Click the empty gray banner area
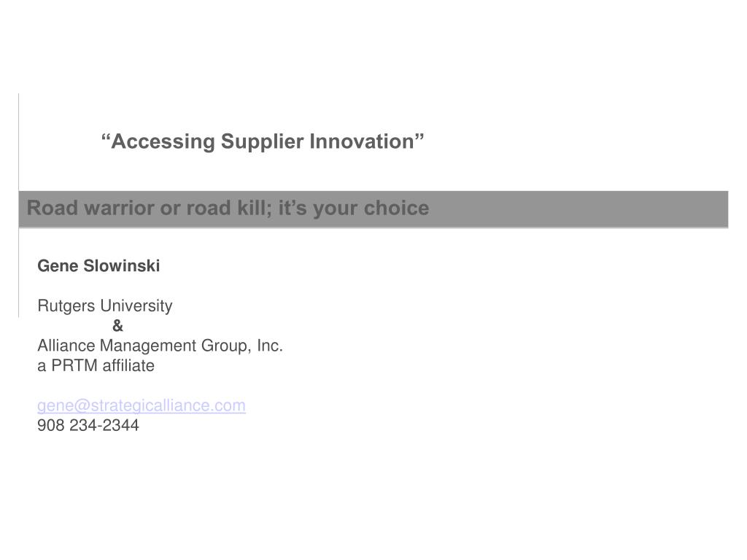This screenshot has height=560, width=747. coord(578,209)
